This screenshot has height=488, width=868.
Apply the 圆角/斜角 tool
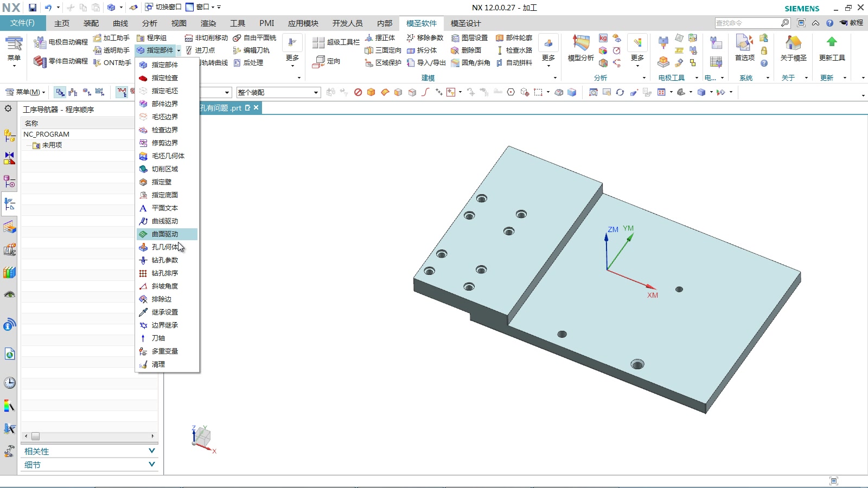pos(470,63)
